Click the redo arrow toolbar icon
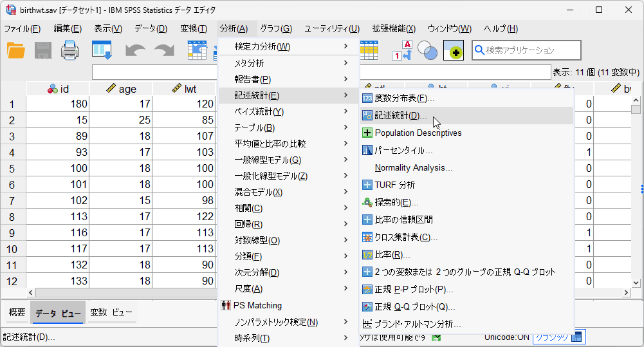The height and width of the screenshot is (347, 644). coord(164,51)
